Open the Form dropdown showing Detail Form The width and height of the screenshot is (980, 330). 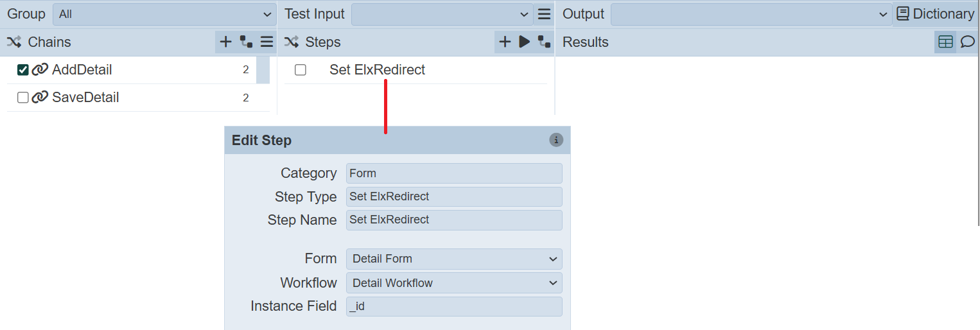(x=454, y=259)
